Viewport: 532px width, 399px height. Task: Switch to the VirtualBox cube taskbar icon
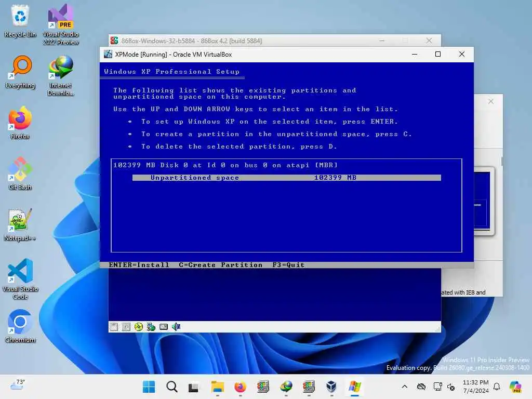331,387
